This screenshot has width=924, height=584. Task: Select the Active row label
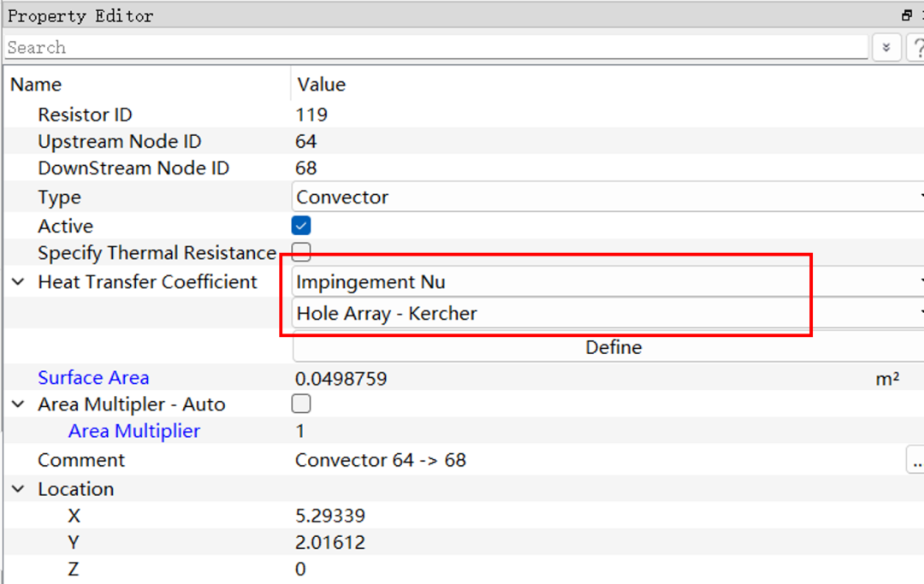(x=65, y=226)
